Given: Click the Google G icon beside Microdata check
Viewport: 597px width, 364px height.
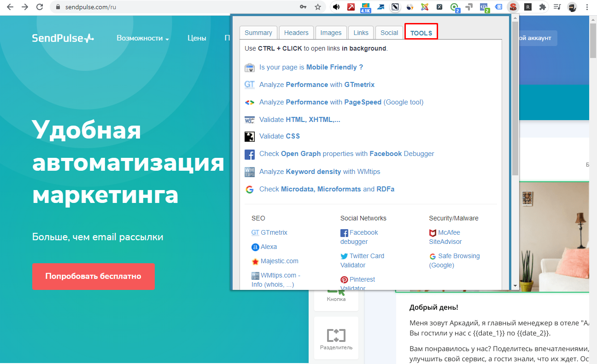Looking at the screenshot, I should click(x=249, y=189).
